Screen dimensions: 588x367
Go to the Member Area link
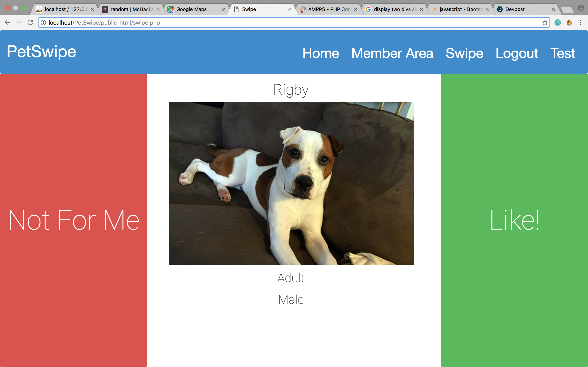tap(392, 53)
